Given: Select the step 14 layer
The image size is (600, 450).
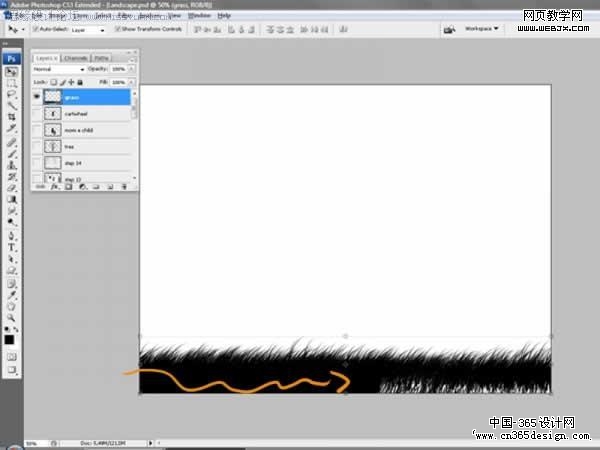Looking at the screenshot, I should (x=86, y=163).
